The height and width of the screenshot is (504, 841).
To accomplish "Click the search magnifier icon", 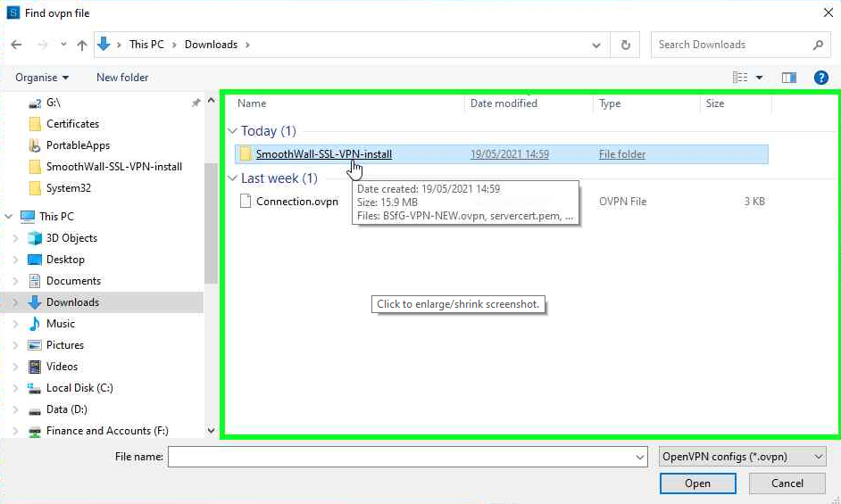I will [818, 45].
